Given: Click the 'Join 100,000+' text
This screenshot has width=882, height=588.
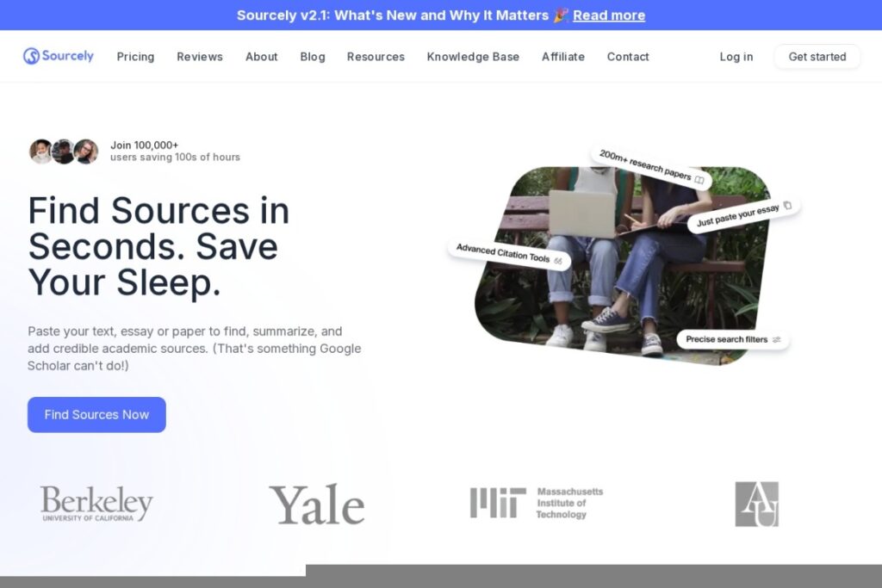Looking at the screenshot, I should click(x=145, y=145).
